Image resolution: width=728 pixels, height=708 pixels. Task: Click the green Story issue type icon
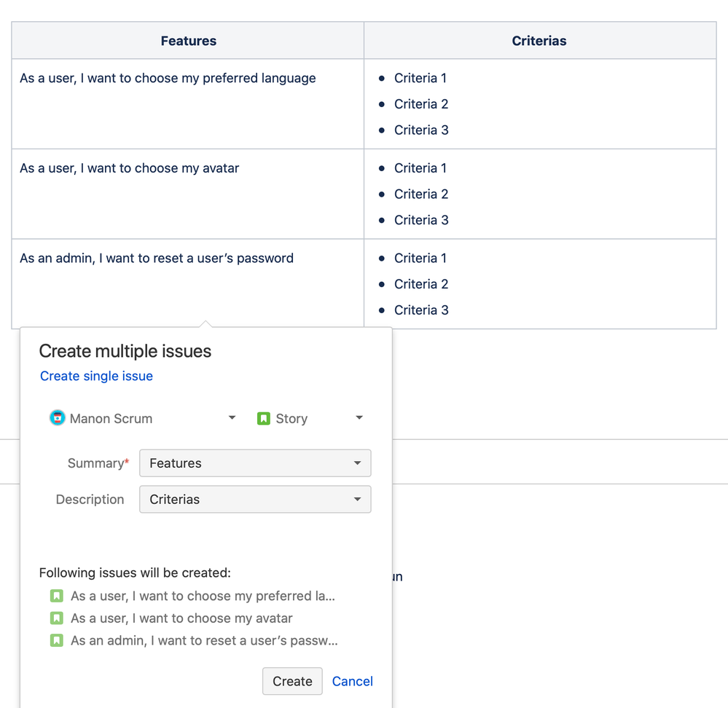(264, 419)
